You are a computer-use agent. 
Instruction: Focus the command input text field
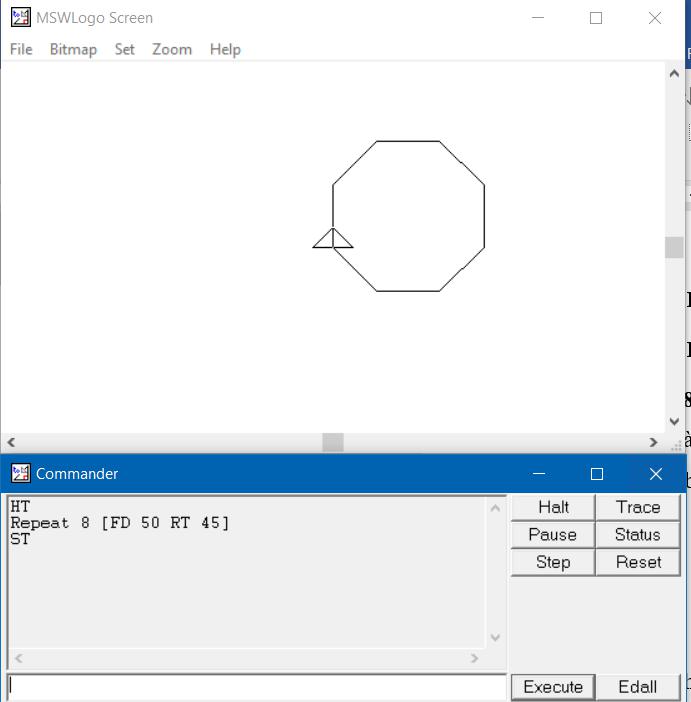[256, 687]
